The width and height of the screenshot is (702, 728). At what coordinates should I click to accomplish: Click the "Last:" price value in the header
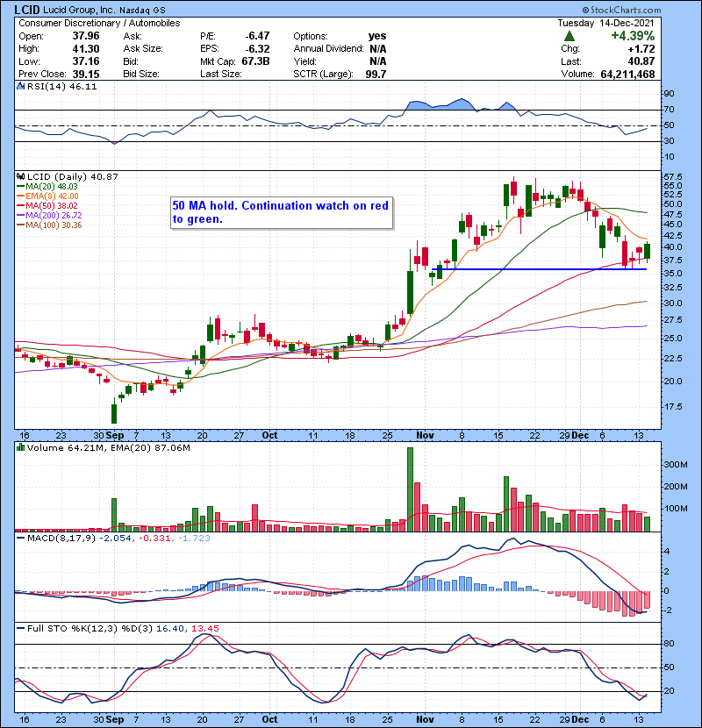tap(641, 61)
